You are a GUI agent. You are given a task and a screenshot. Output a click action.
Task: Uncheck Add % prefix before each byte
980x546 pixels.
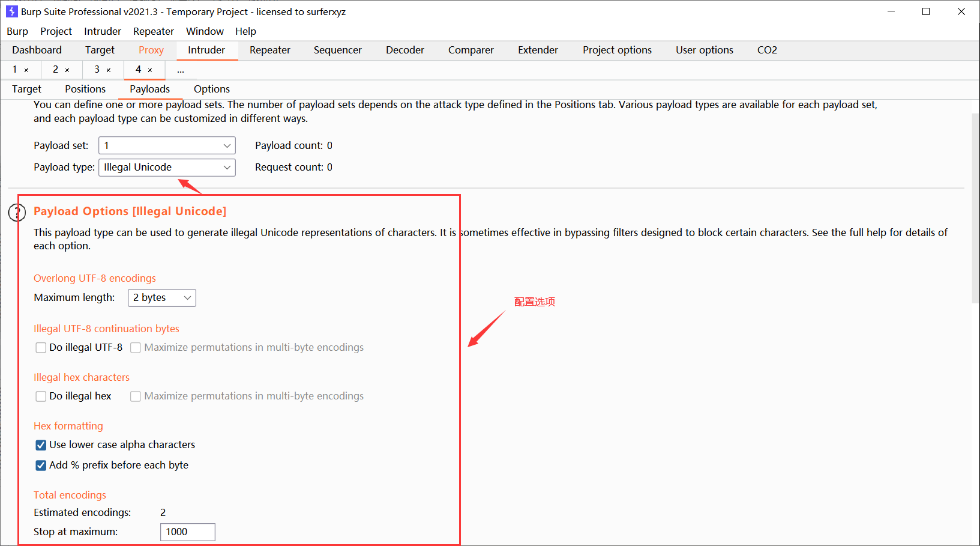(41, 466)
